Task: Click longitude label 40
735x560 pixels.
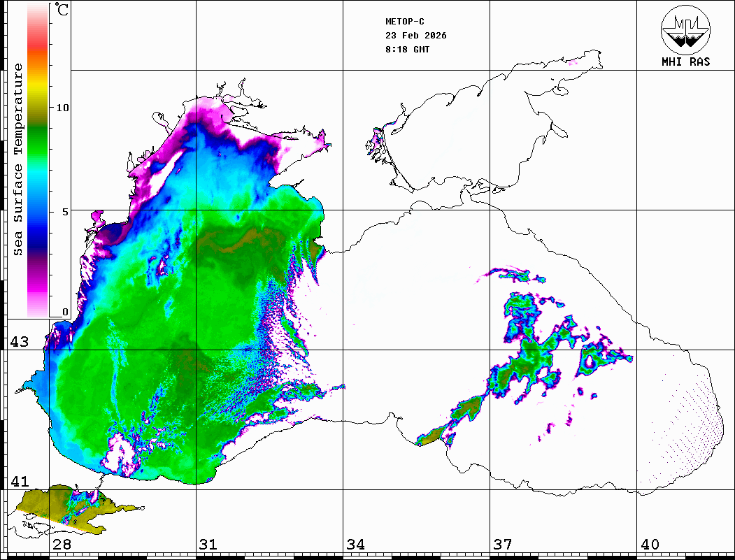Action: [x=650, y=545]
